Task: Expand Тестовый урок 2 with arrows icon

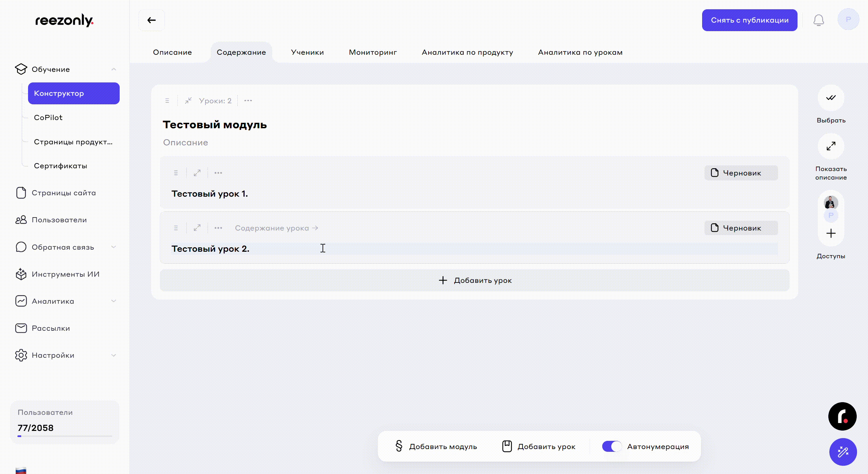Action: pyautogui.click(x=197, y=228)
